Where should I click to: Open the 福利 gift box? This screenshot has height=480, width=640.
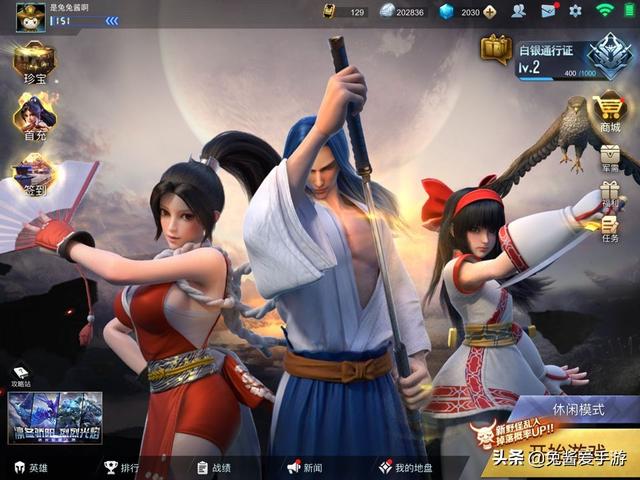coord(610,194)
